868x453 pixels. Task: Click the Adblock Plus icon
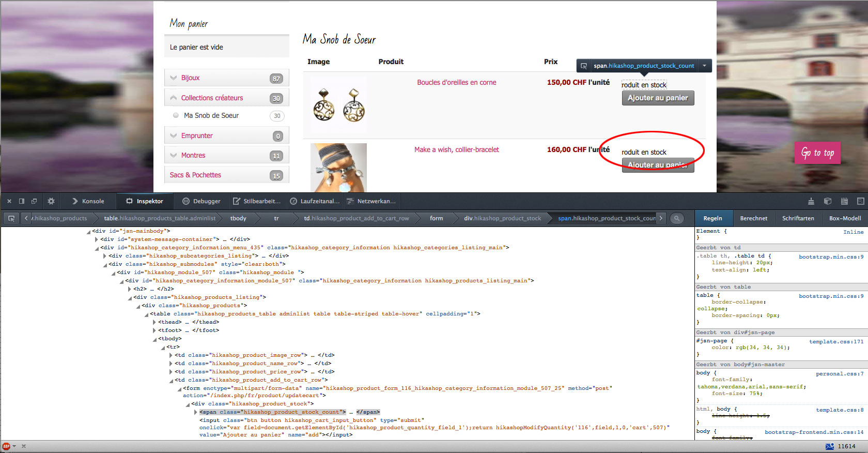click(6, 446)
